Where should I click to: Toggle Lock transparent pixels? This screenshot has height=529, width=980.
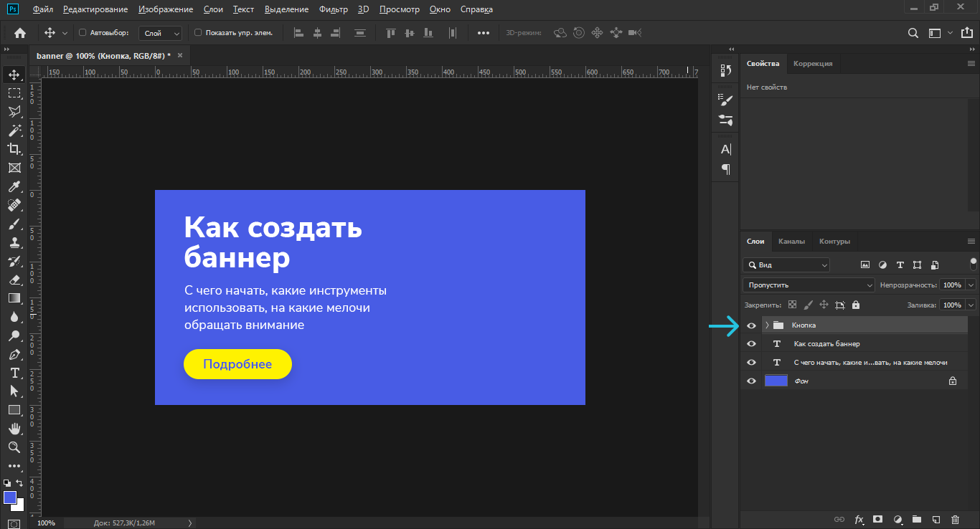tap(792, 305)
